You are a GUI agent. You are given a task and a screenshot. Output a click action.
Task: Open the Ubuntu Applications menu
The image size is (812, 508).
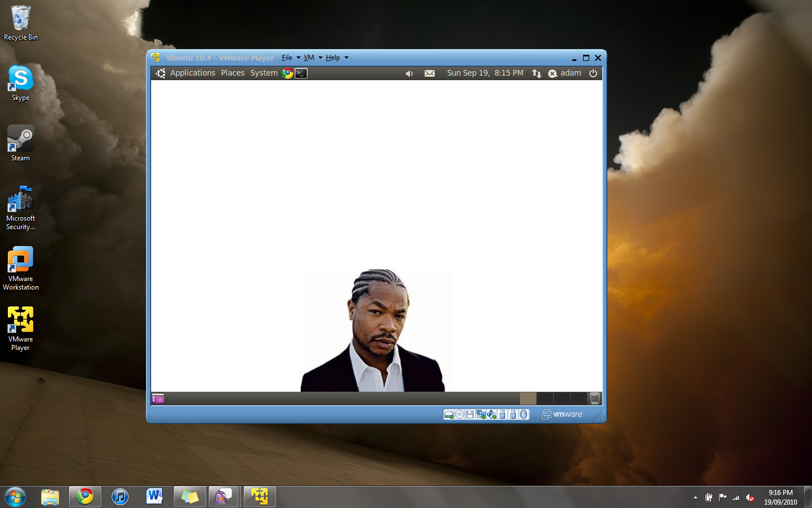pyautogui.click(x=192, y=73)
